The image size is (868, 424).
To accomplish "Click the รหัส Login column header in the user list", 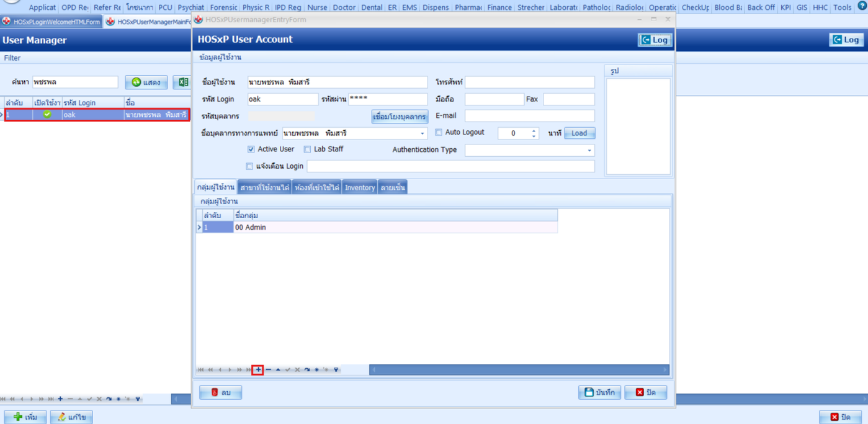I will (x=92, y=102).
